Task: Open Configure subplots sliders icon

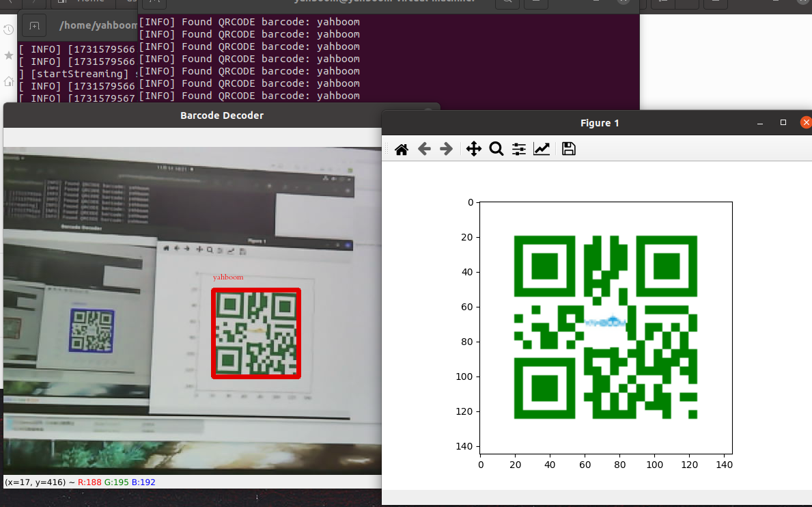Action: coord(519,149)
